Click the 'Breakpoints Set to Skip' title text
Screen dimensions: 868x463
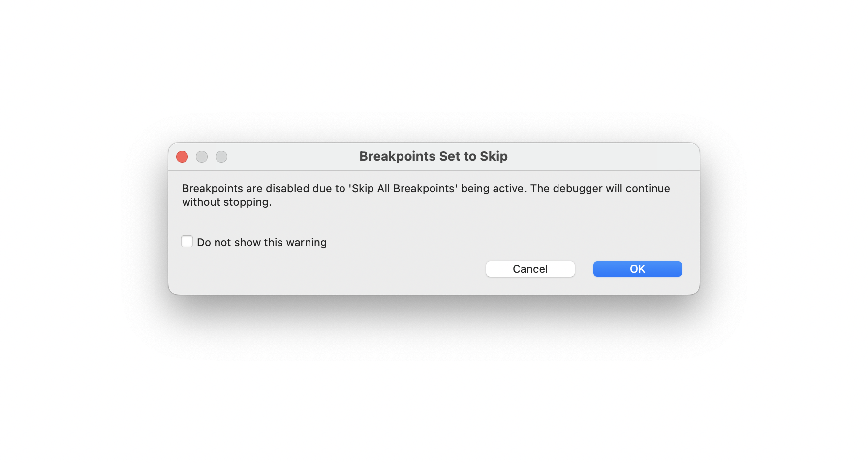pyautogui.click(x=434, y=156)
